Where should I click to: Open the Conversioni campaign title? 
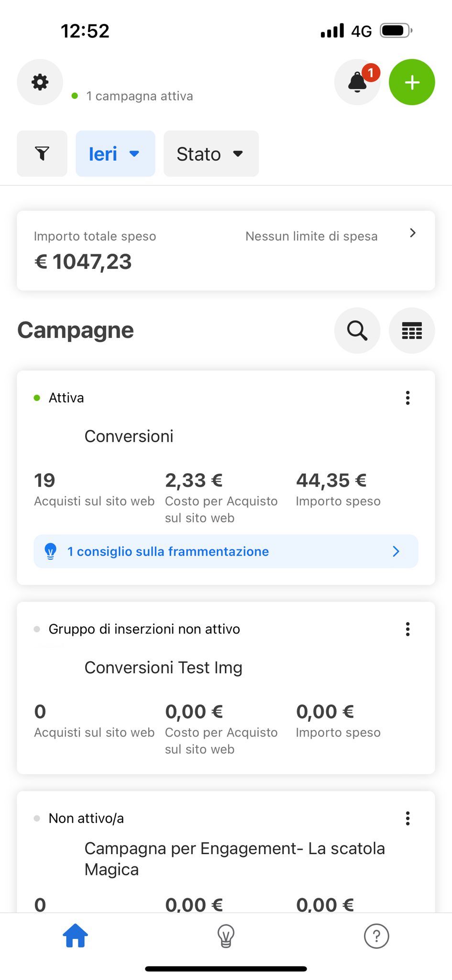129,436
